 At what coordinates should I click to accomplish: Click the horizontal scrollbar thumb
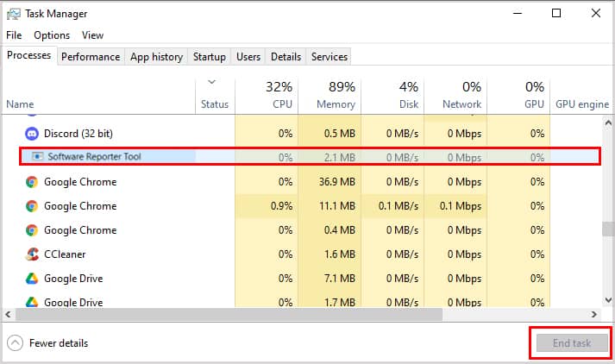[229, 314]
